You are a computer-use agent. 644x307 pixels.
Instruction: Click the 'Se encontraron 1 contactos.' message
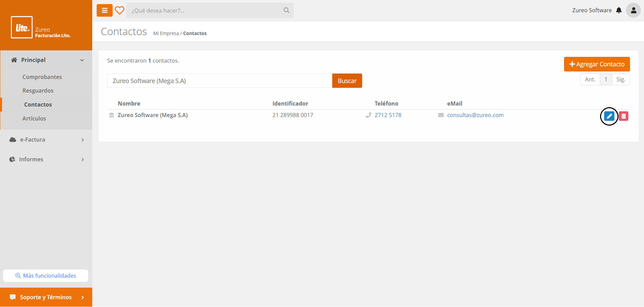[x=143, y=61]
